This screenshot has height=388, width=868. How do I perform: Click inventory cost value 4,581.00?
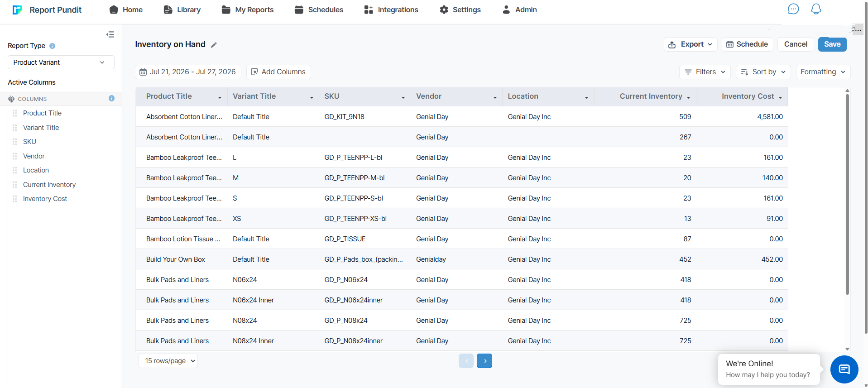coord(770,117)
